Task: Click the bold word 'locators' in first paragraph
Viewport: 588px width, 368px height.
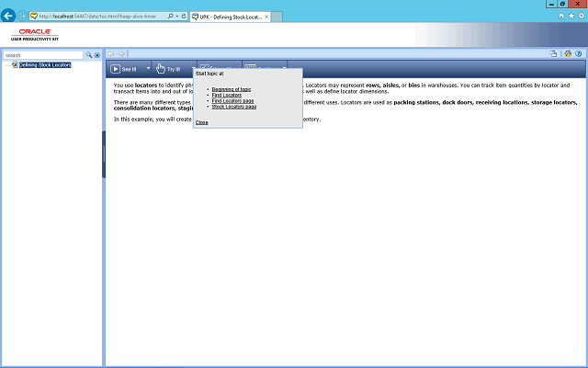Action: point(146,86)
